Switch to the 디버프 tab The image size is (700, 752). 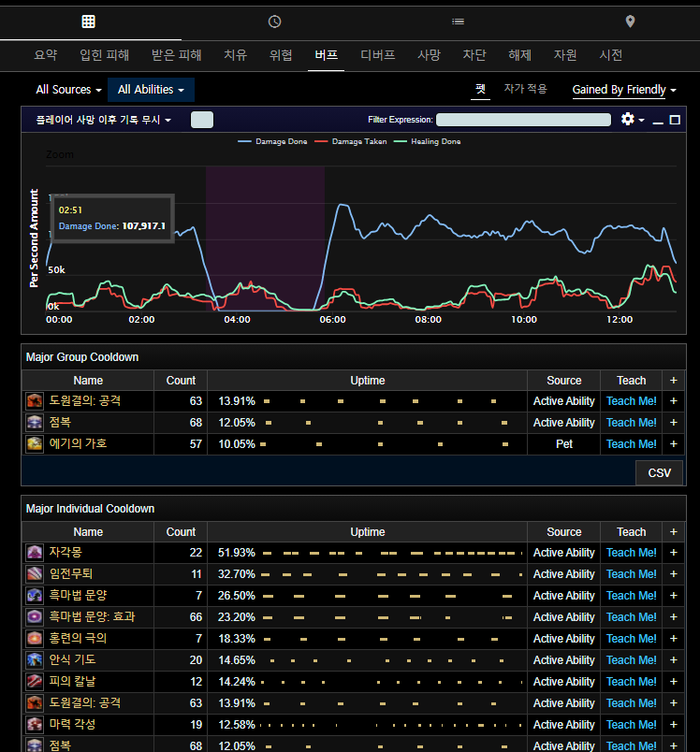(x=378, y=55)
